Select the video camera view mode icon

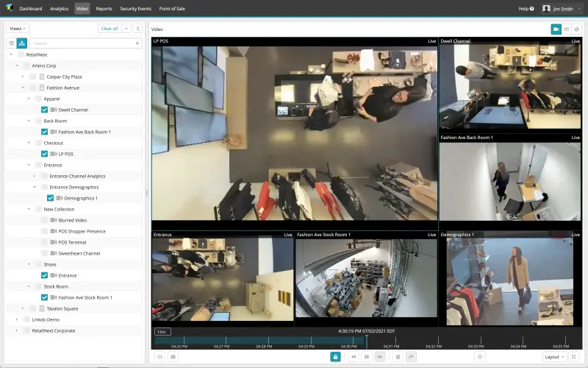tap(556, 29)
